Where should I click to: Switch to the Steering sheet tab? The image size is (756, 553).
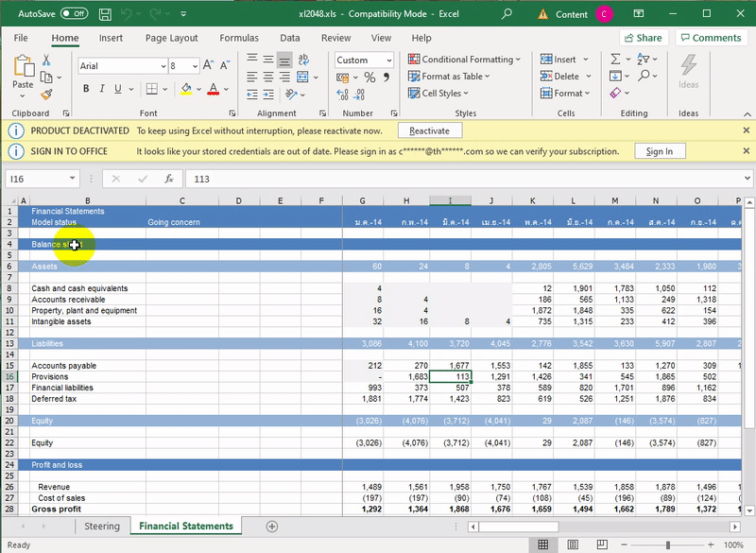point(101,527)
